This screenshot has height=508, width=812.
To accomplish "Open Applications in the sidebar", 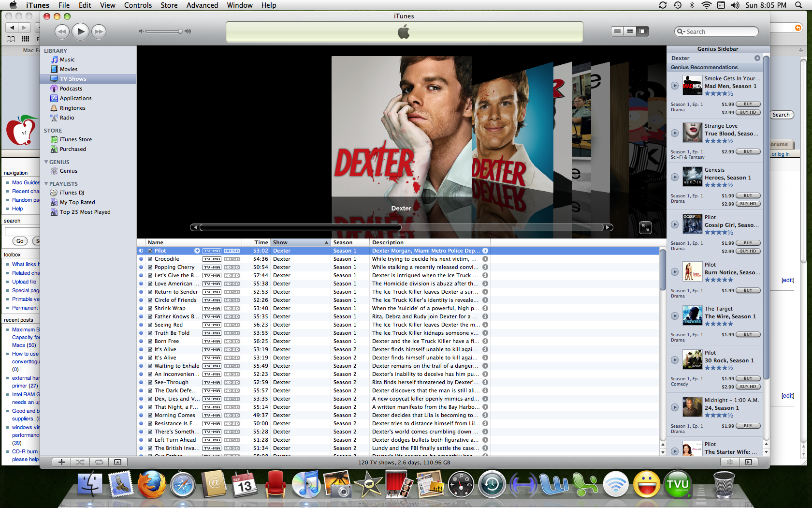I will pyautogui.click(x=75, y=98).
